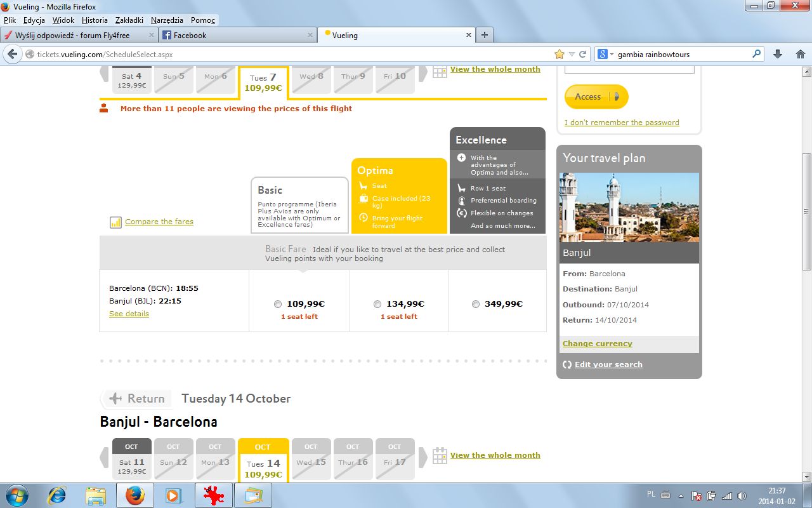Expand the URL history dropdown arrow
The image size is (812, 508).
coord(572,55)
